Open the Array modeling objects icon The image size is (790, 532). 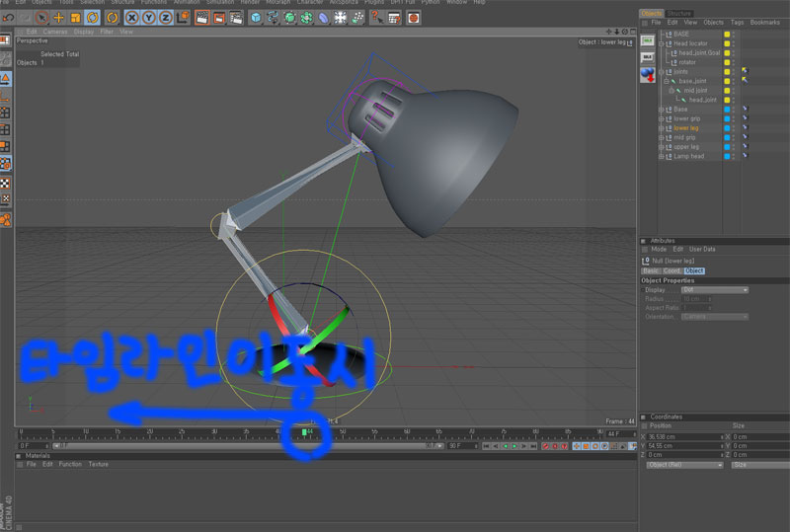pos(306,18)
